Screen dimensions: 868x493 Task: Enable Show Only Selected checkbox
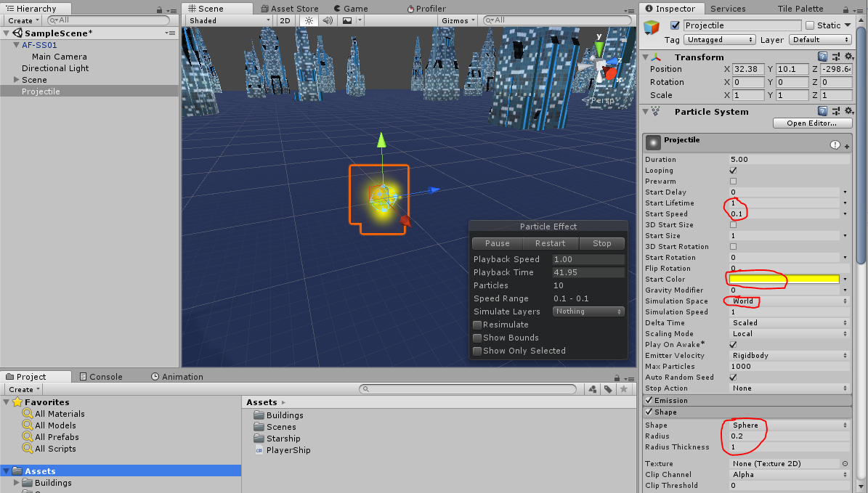coord(477,351)
